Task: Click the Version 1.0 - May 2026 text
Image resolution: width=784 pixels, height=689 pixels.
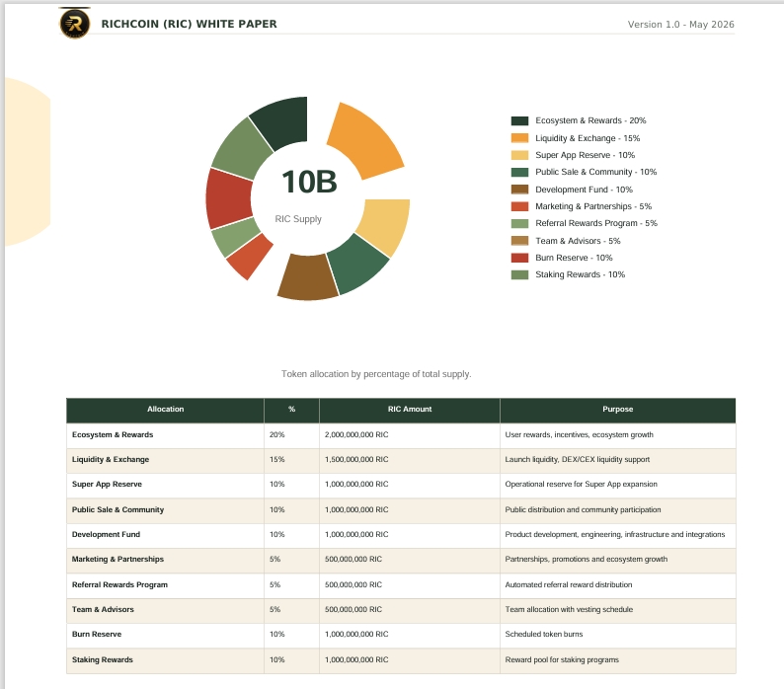Action: pyautogui.click(x=681, y=25)
